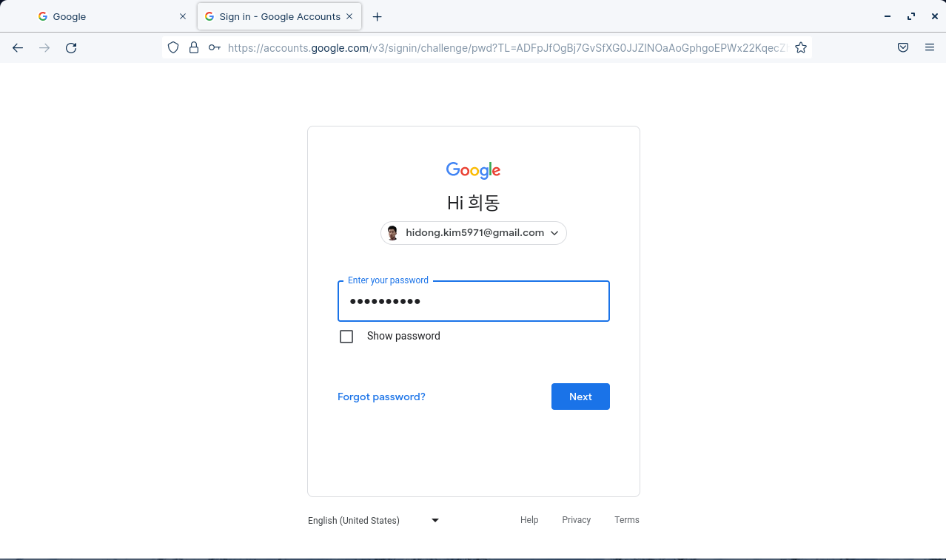Open the Forgot password? link
The width and height of the screenshot is (946, 560).
pyautogui.click(x=381, y=397)
